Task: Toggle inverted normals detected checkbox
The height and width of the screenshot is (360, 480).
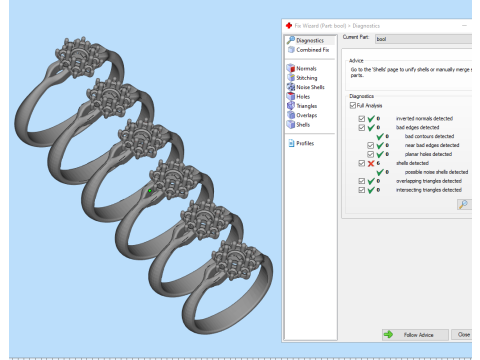Action: pos(362,119)
